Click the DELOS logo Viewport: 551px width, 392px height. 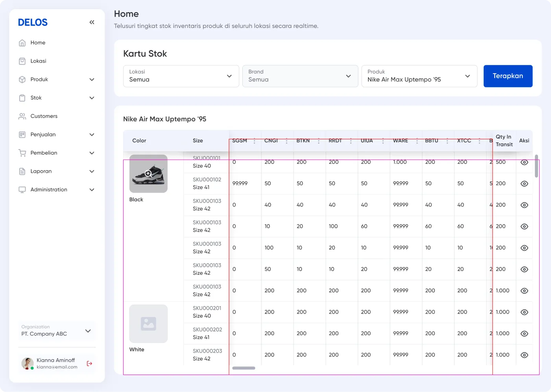click(33, 22)
